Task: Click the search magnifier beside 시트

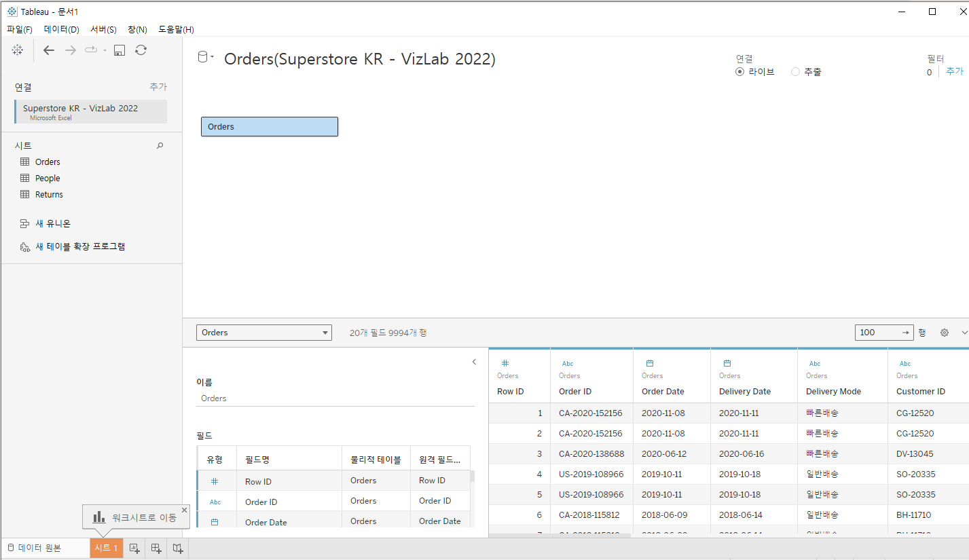Action: click(x=160, y=145)
